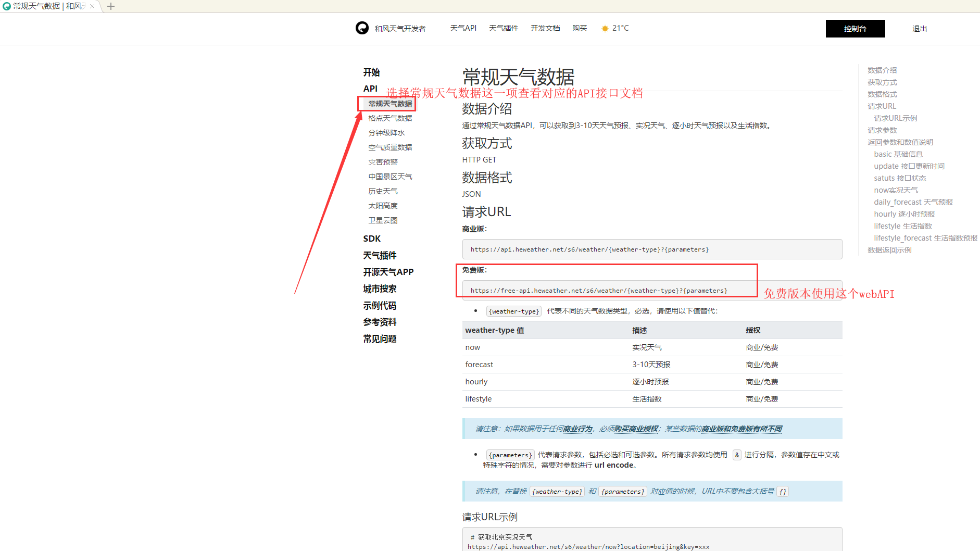Expand the 天气插件 sidebar section
Viewport: 980px width, 551px height.
pyautogui.click(x=380, y=255)
